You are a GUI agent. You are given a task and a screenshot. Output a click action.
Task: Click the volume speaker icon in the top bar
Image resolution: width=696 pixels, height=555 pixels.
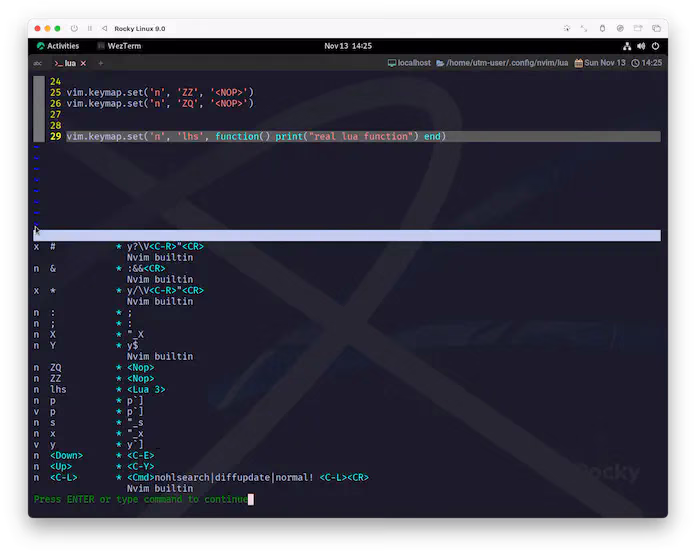click(x=641, y=46)
